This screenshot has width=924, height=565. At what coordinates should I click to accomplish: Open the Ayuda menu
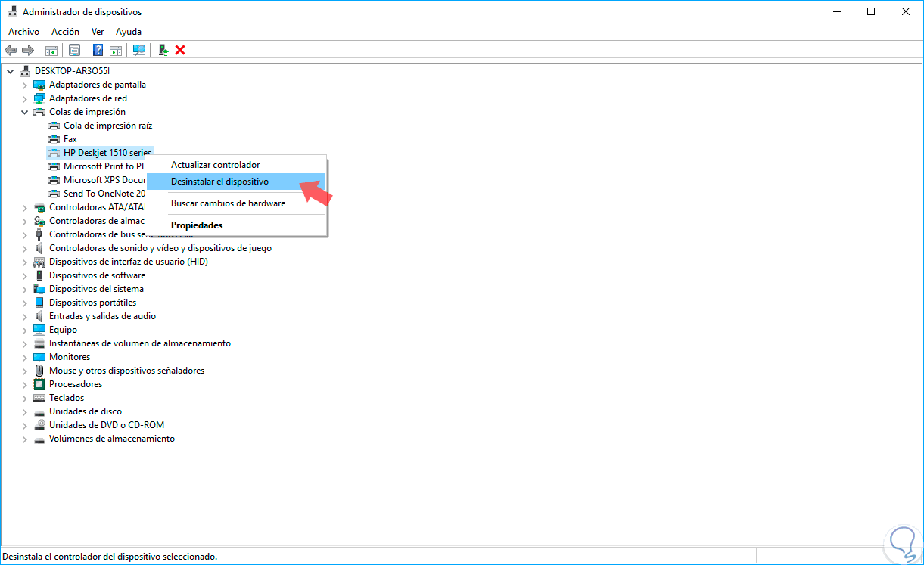click(x=129, y=32)
